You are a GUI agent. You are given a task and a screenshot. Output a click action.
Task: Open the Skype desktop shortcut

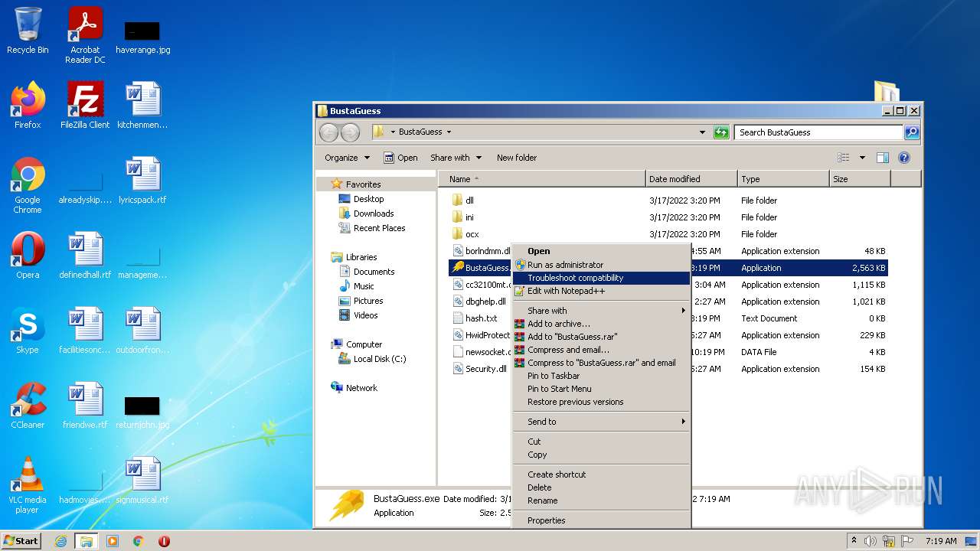[x=28, y=331]
